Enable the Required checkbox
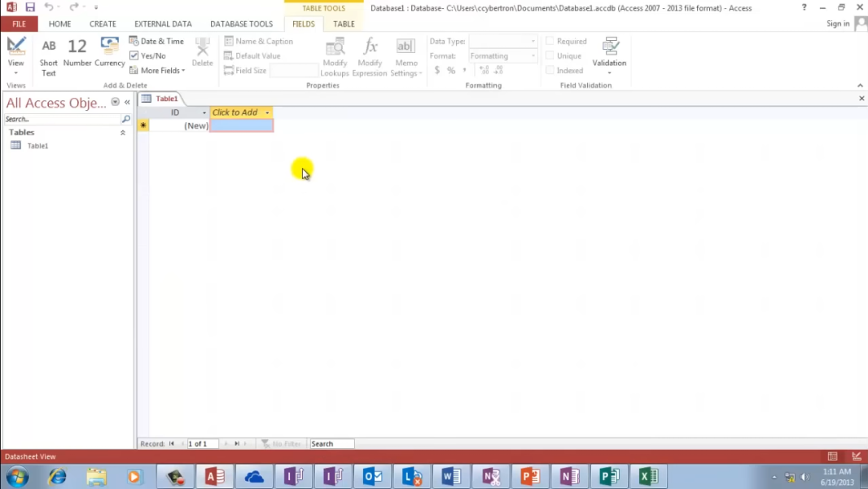 tap(550, 41)
